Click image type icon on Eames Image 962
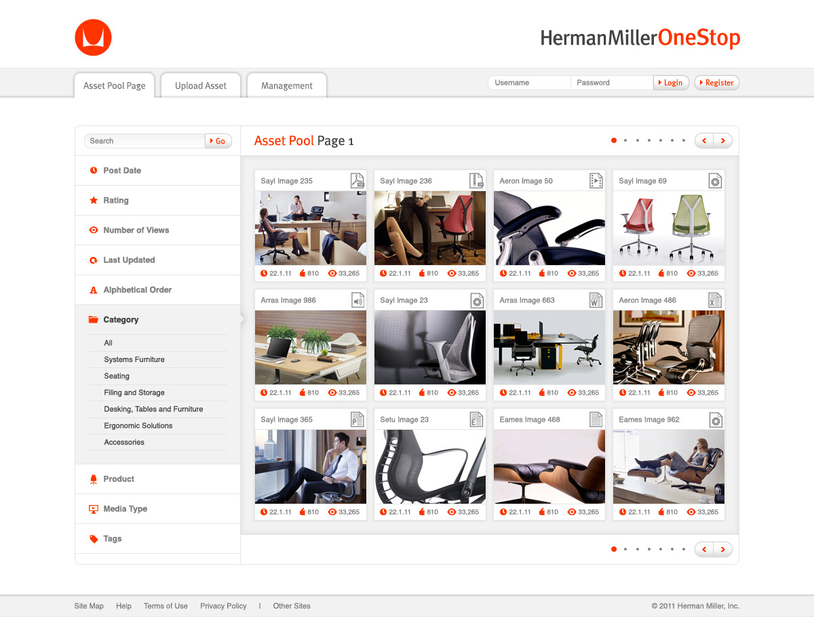814x644 pixels. (x=716, y=419)
